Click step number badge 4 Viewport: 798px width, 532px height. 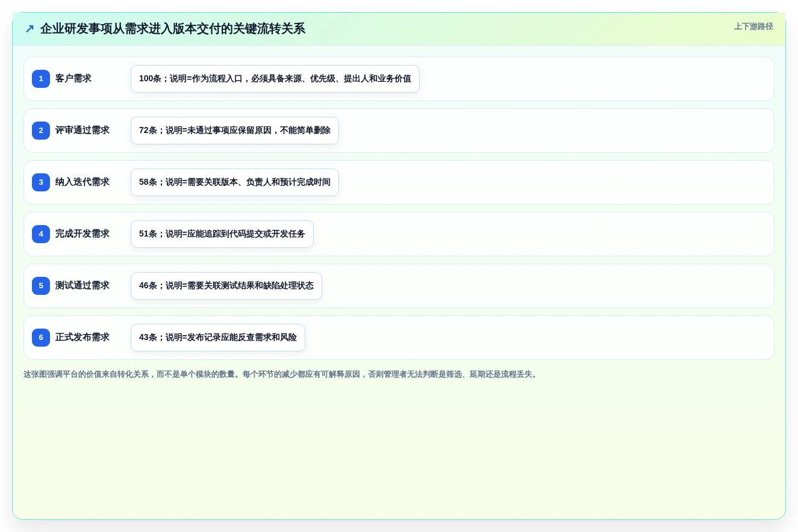(x=41, y=234)
